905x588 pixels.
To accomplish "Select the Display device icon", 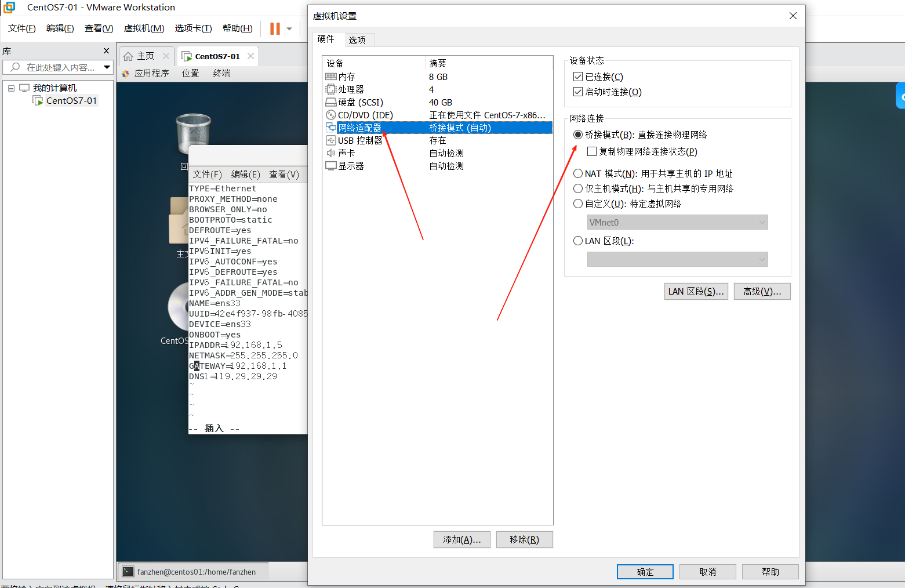I will (331, 166).
